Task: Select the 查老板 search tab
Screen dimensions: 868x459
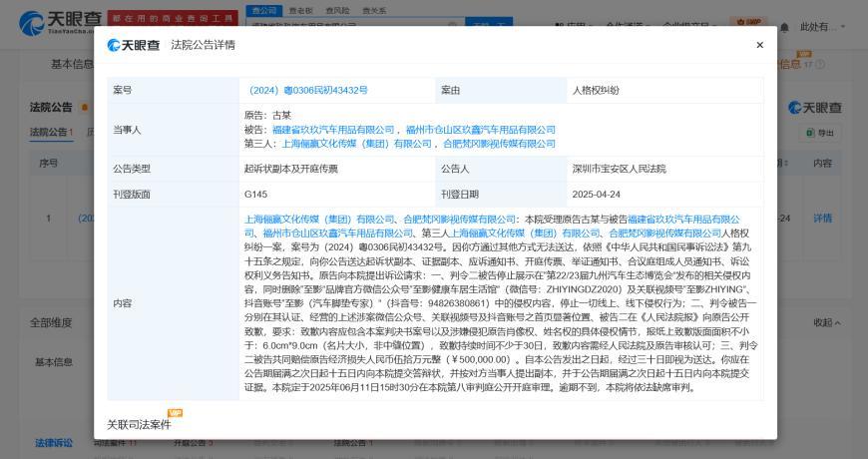Action: (300, 11)
